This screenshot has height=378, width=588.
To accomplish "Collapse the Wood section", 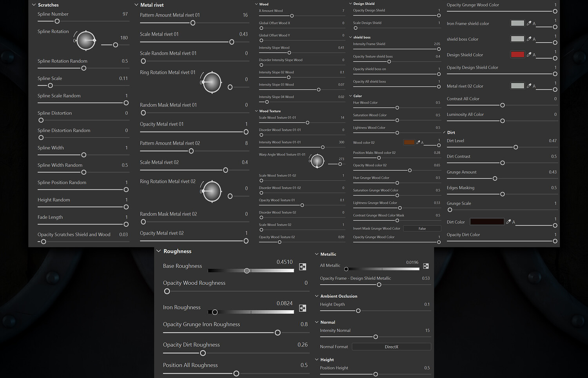I will tap(256, 4).
